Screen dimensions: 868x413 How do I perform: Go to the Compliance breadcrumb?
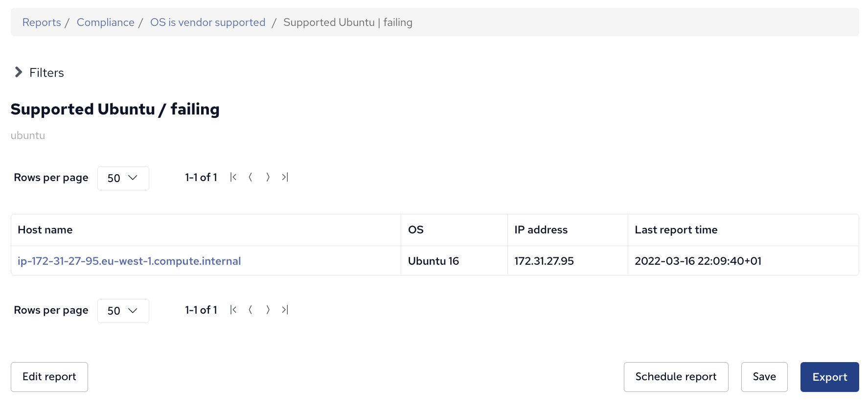pyautogui.click(x=106, y=23)
